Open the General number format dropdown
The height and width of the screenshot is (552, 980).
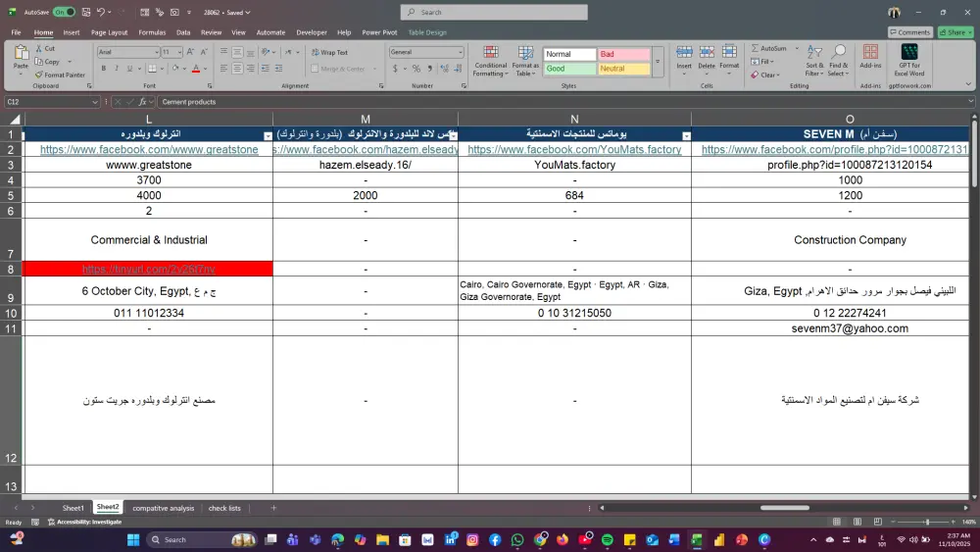460,52
